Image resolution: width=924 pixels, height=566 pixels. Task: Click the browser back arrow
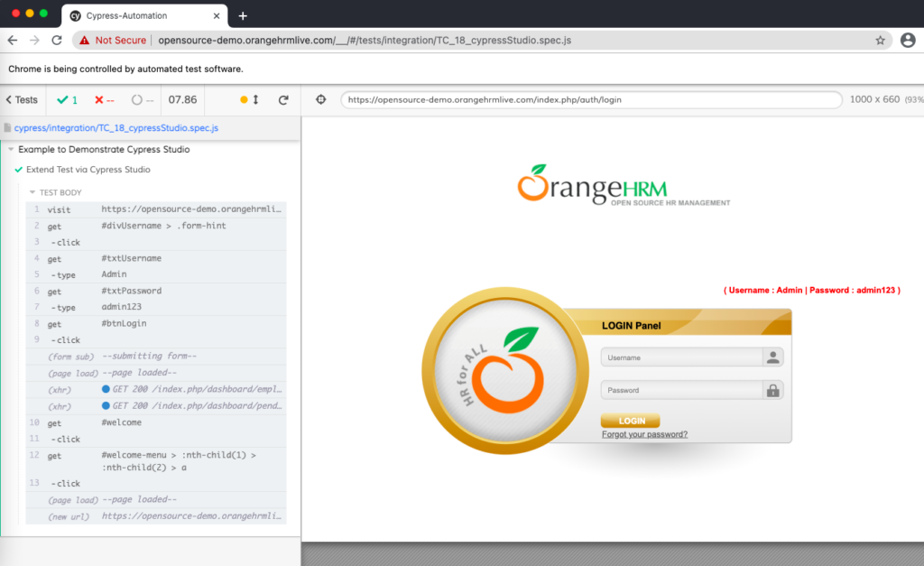pos(11,40)
